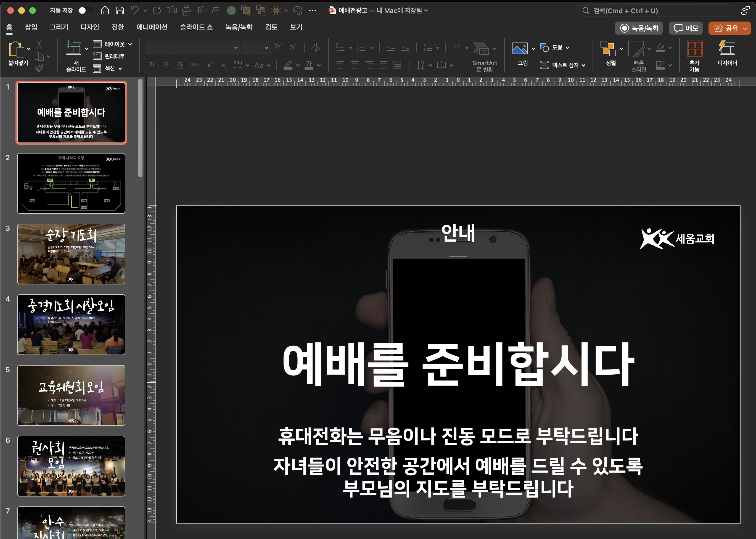The height and width of the screenshot is (539, 756).
Task: Toggle bold text formatting
Action: 152,65
